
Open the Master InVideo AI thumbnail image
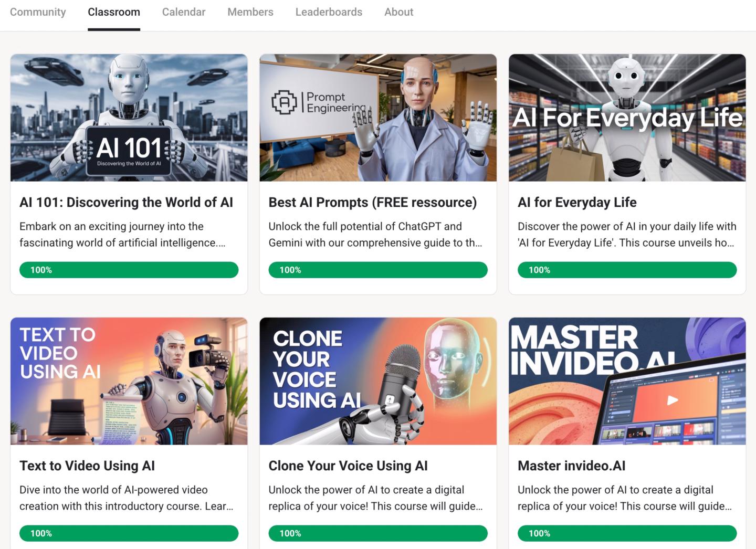(627, 381)
